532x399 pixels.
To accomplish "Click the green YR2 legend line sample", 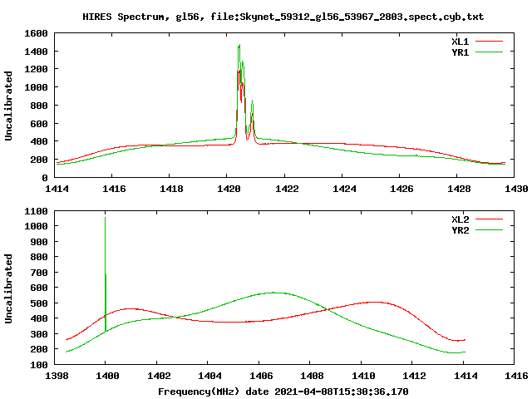I will click(489, 230).
